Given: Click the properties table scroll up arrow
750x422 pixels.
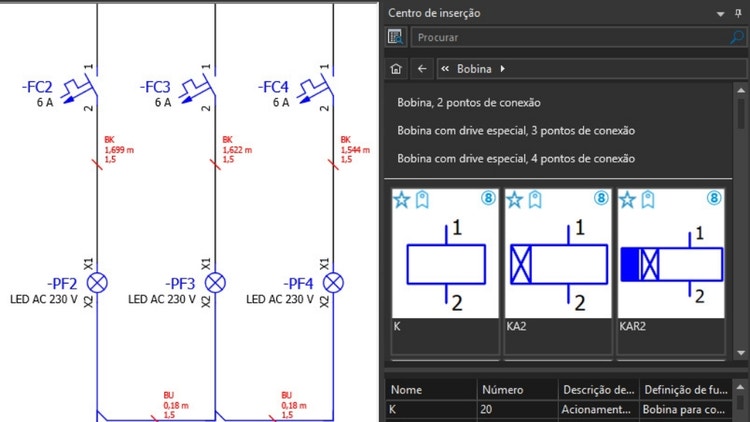Looking at the screenshot, I should click(741, 387).
